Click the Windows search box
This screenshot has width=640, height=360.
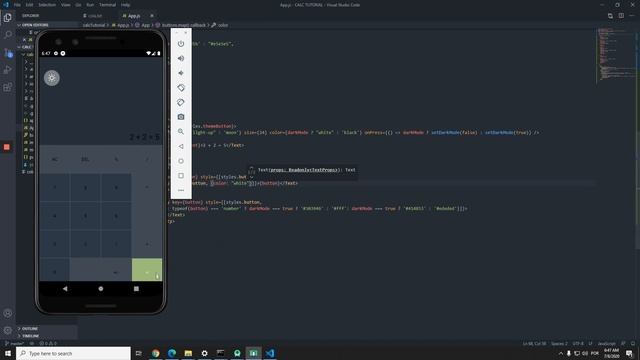click(73, 353)
